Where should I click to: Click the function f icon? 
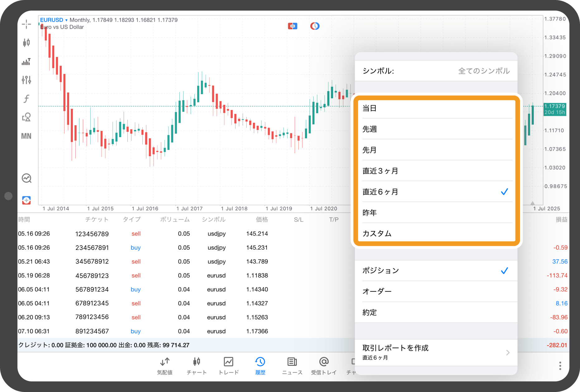(26, 99)
